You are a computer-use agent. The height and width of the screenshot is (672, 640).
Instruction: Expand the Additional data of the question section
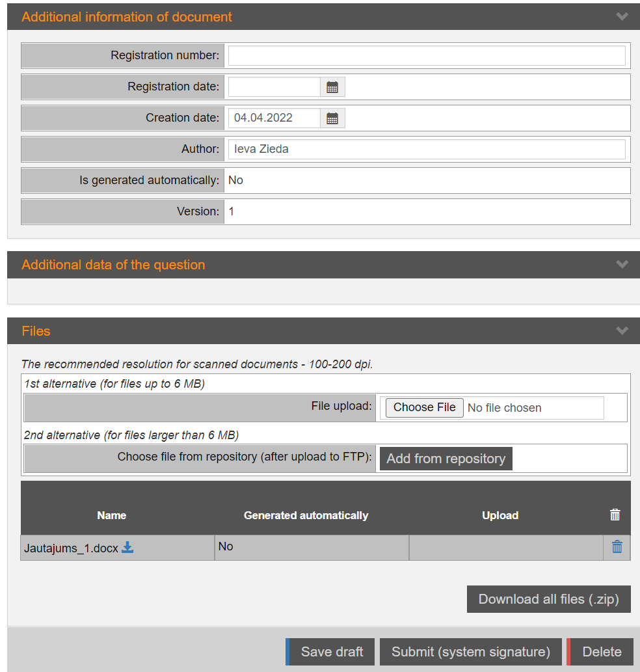[622, 265]
